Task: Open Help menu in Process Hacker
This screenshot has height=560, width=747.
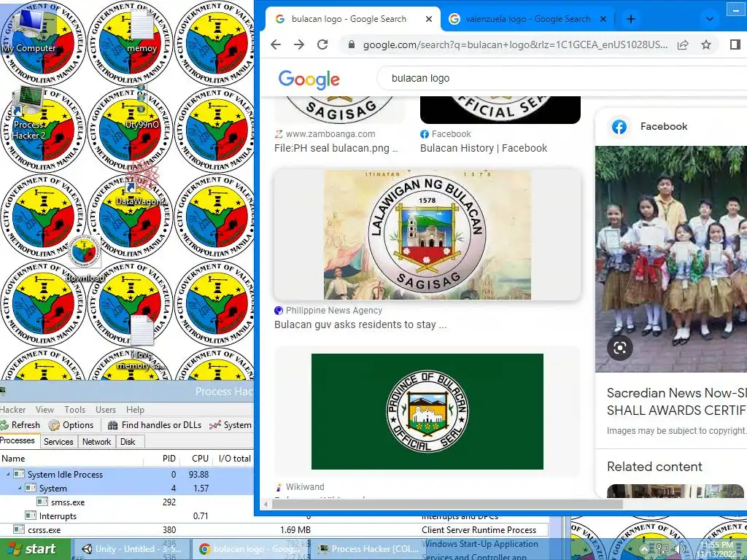Action: point(135,410)
